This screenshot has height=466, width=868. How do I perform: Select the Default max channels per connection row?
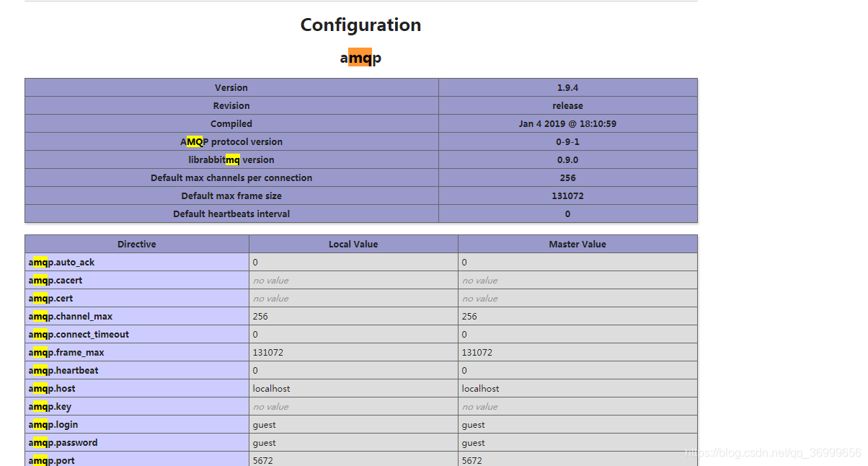click(x=231, y=177)
